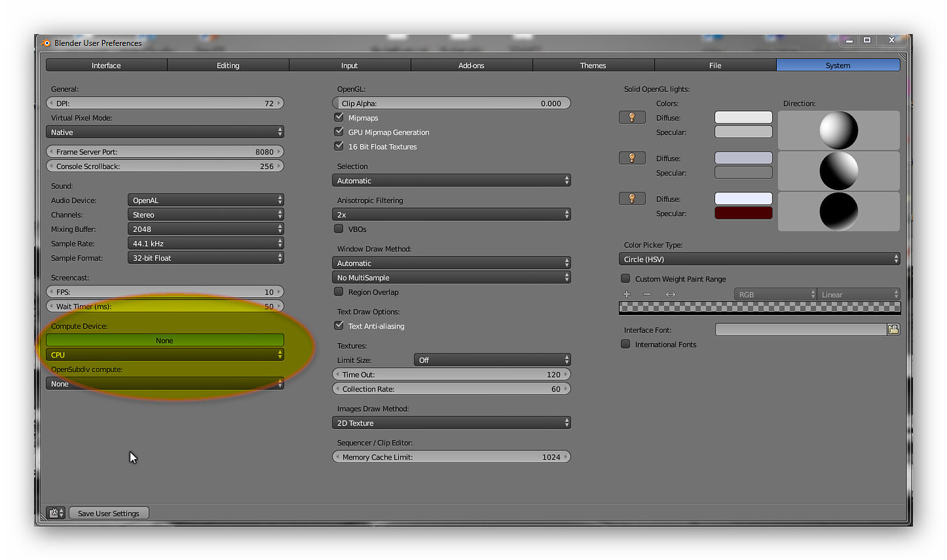Toggle the Mipmaps checkbox
Image resolution: width=947 pixels, height=560 pixels.
(x=338, y=117)
